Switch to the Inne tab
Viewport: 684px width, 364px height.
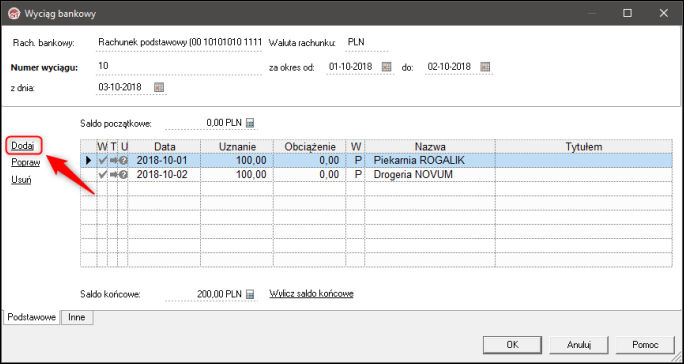[77, 317]
